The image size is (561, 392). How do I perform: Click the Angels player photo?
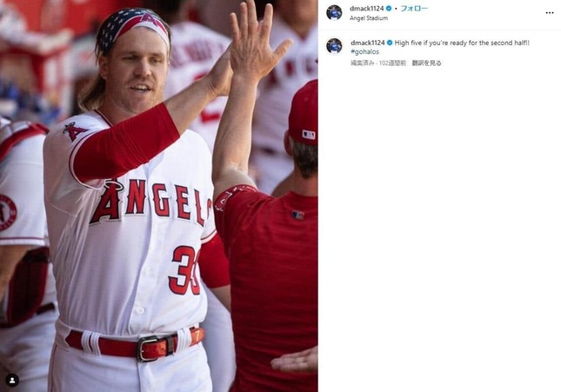159,196
